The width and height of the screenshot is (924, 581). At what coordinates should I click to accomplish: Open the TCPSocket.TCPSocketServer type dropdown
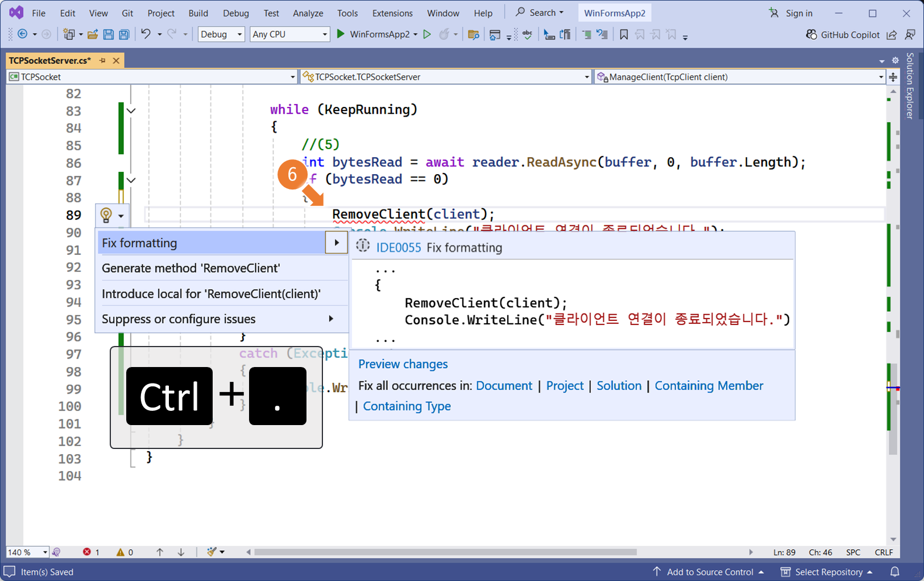(x=446, y=77)
